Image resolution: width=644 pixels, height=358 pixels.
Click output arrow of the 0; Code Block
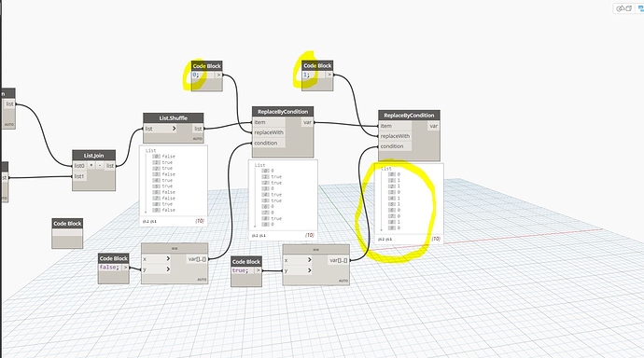219,75
